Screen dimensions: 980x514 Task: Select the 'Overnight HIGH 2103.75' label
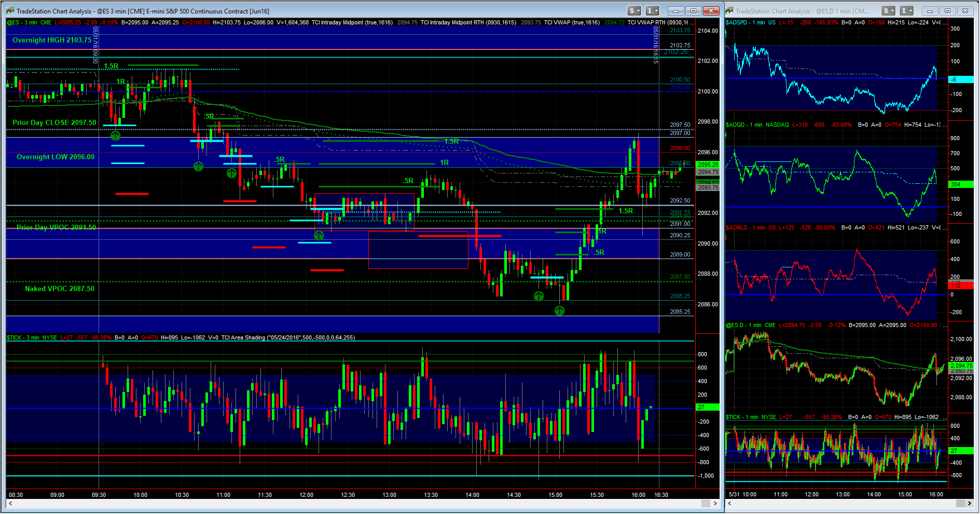[x=52, y=40]
